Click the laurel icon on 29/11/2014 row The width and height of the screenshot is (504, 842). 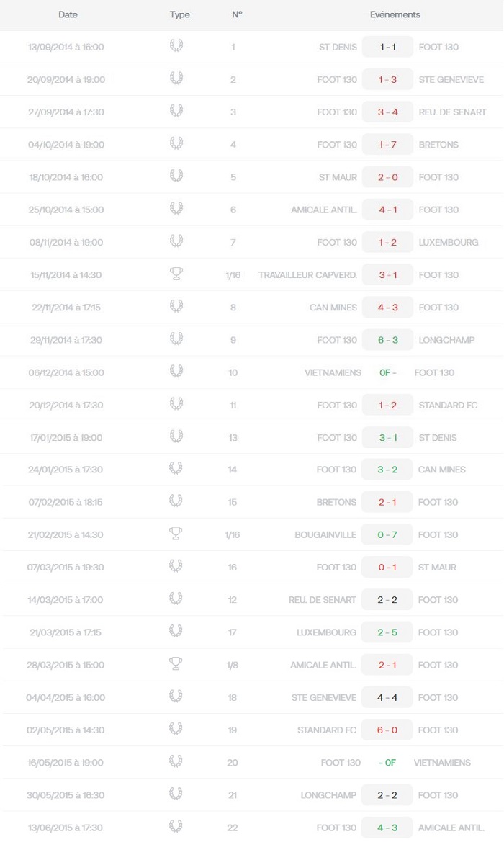[176, 339]
